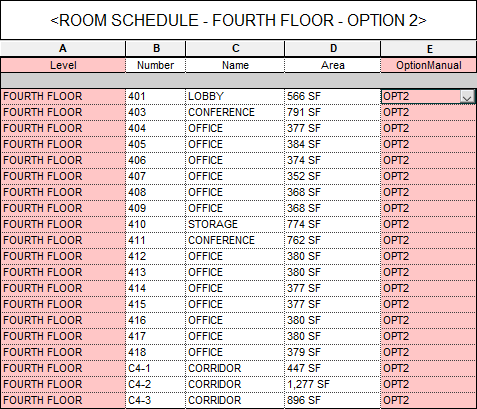Select the schedule title ROOM SCHEDULE - FOURTH FLOOR
477x409 pixels.
[x=238, y=20]
